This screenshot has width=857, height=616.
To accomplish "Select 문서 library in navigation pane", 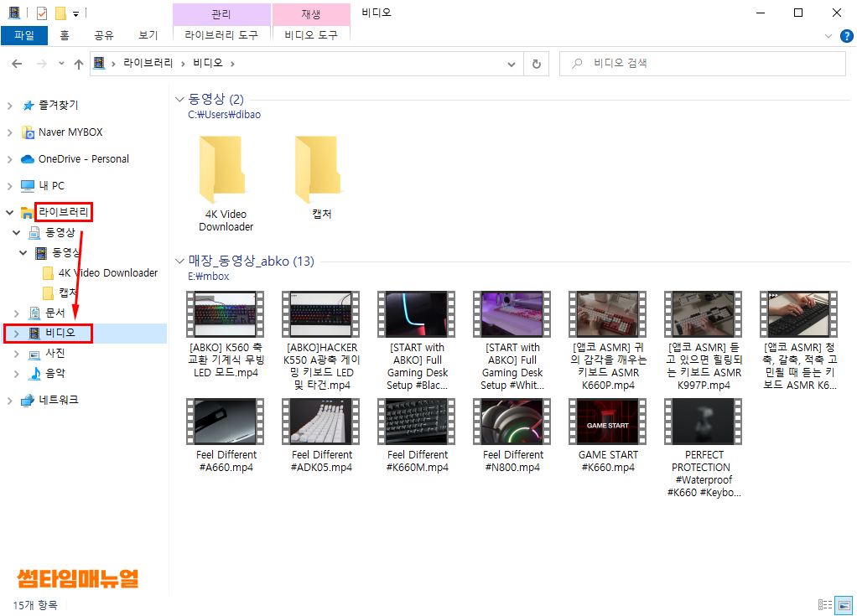I will tap(55, 313).
